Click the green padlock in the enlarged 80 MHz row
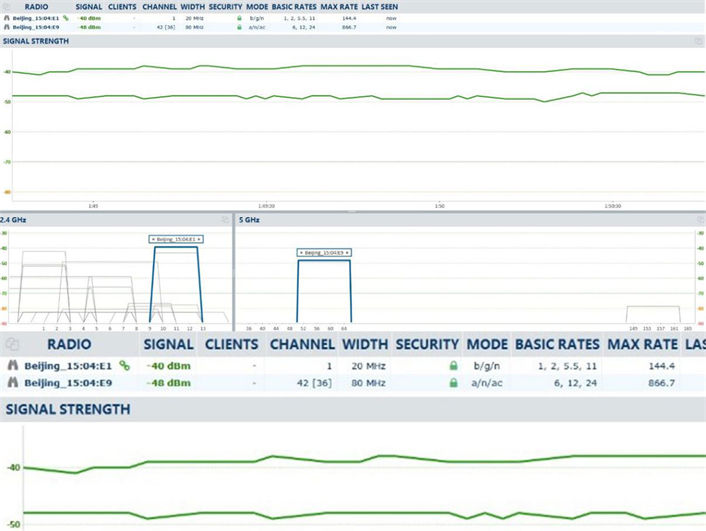 click(x=454, y=383)
